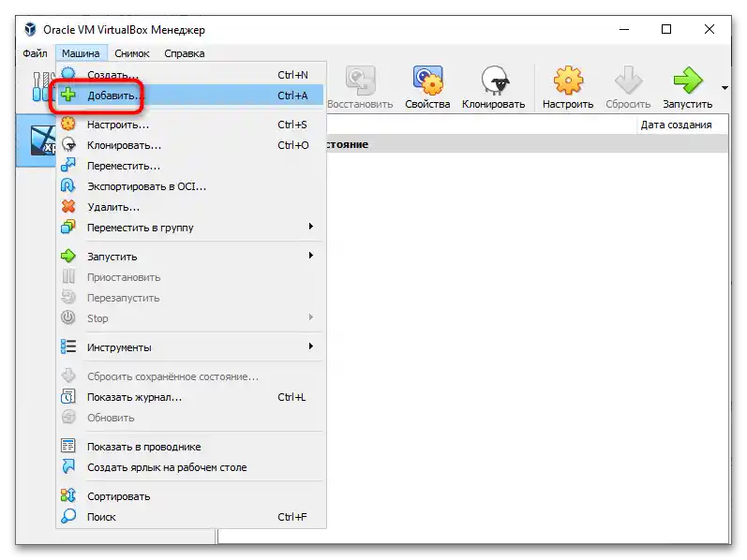Screen dimensions: 747x560
Task: Click the Ctrl+A shortcut text
Action: click(292, 96)
